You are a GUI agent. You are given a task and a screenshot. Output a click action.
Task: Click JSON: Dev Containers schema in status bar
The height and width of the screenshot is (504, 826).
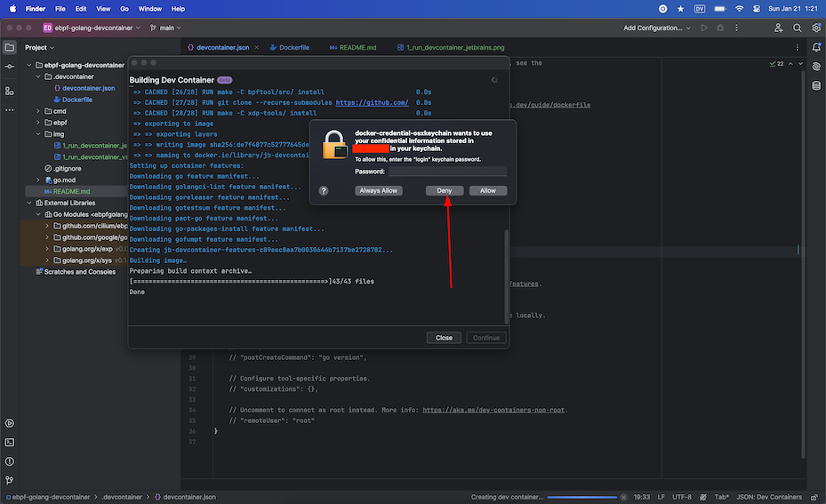(769, 497)
